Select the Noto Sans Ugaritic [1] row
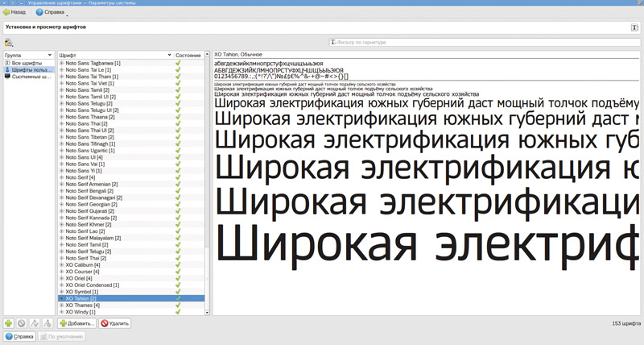Viewport: 644px width, 345px height. [131, 151]
